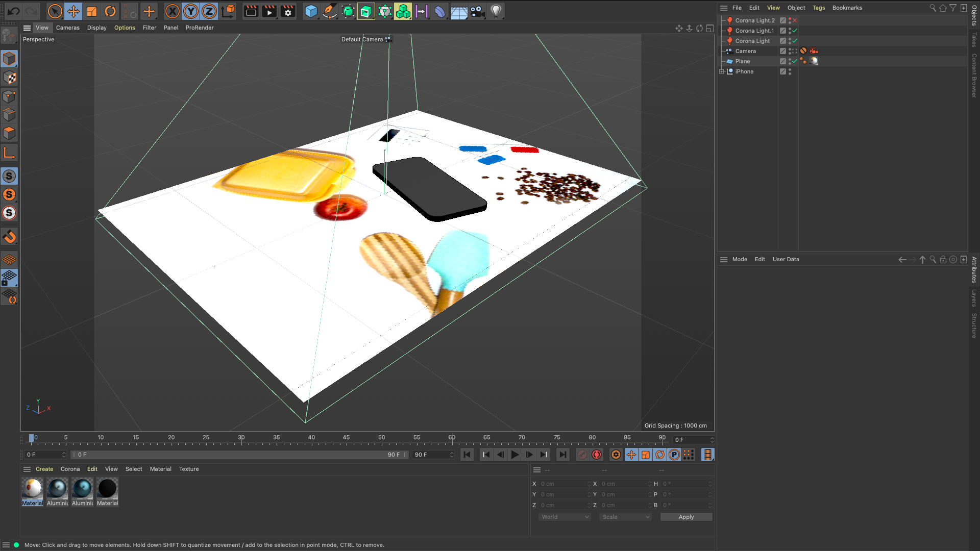Open the Scale mode dropdown
The width and height of the screenshot is (980, 551).
coord(626,517)
